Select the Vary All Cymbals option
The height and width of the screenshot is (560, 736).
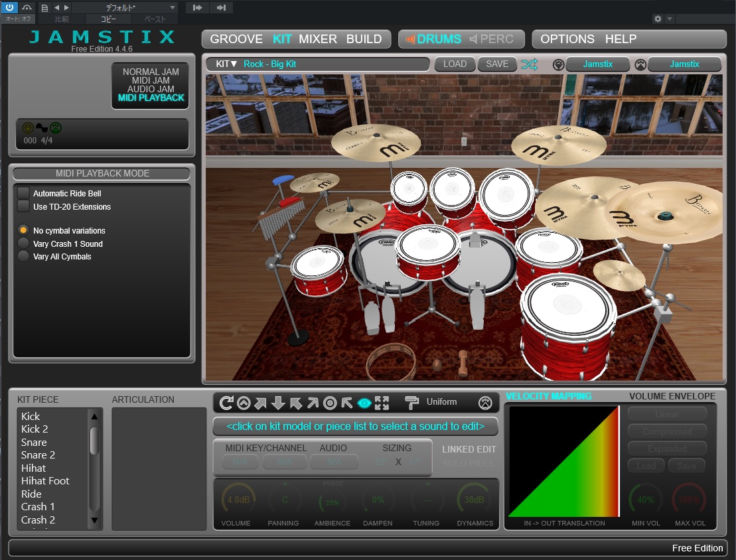(24, 256)
